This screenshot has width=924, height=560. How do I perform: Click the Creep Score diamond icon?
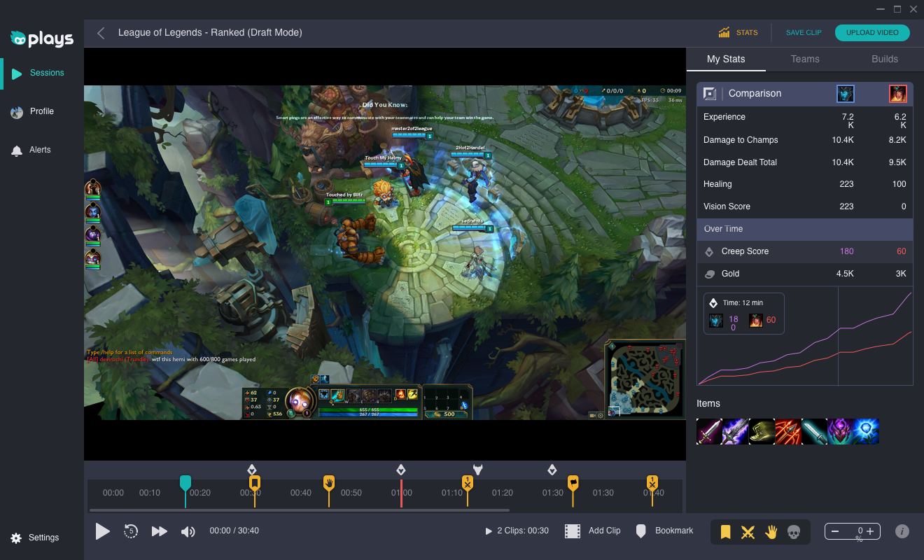pyautogui.click(x=709, y=251)
